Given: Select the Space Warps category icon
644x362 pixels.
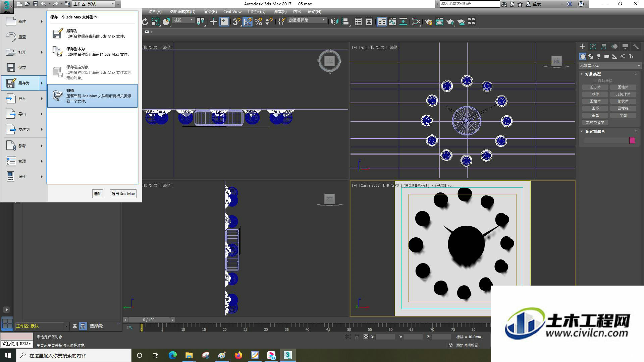Looking at the screenshot, I should [x=623, y=57].
